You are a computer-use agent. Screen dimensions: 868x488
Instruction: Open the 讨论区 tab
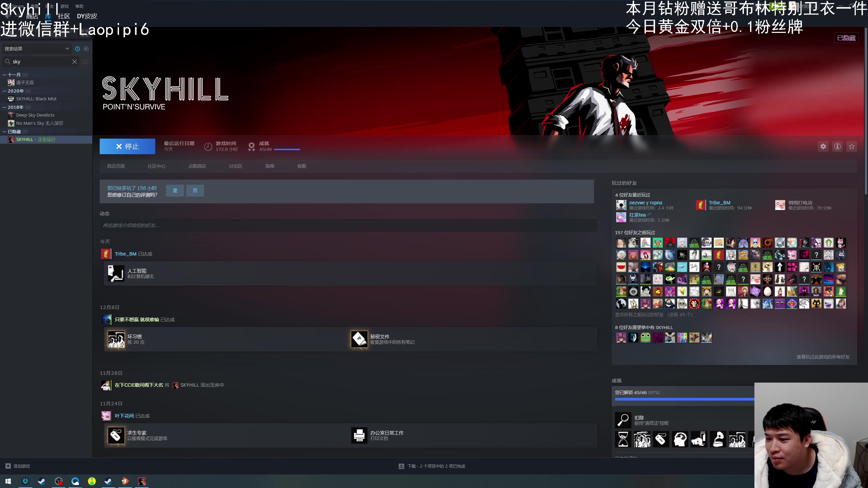point(236,166)
